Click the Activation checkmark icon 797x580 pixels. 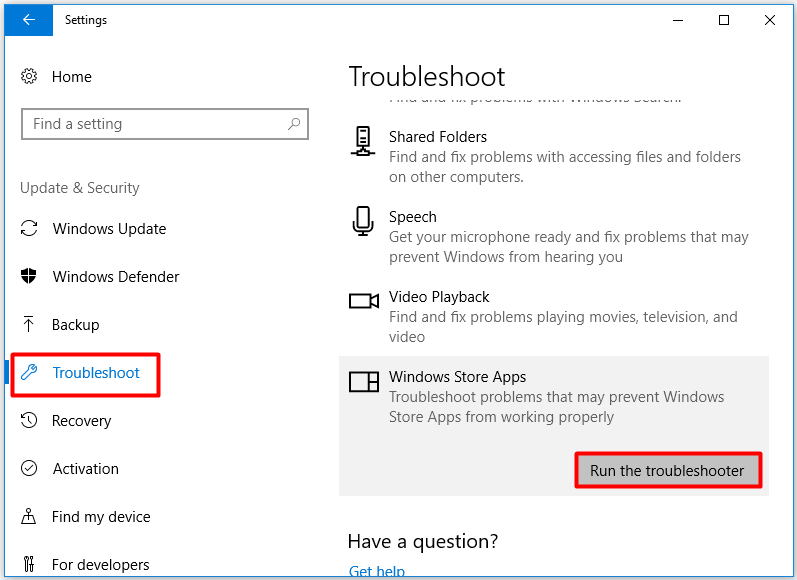click(29, 468)
